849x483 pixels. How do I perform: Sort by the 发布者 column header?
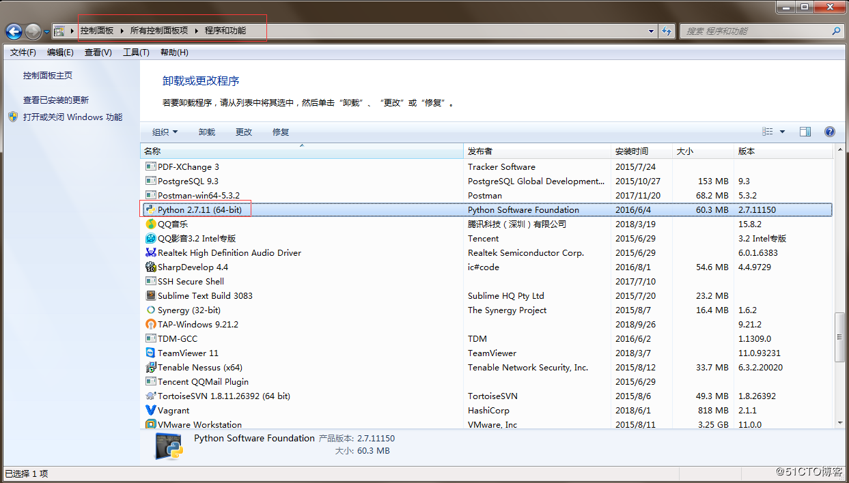pos(537,151)
